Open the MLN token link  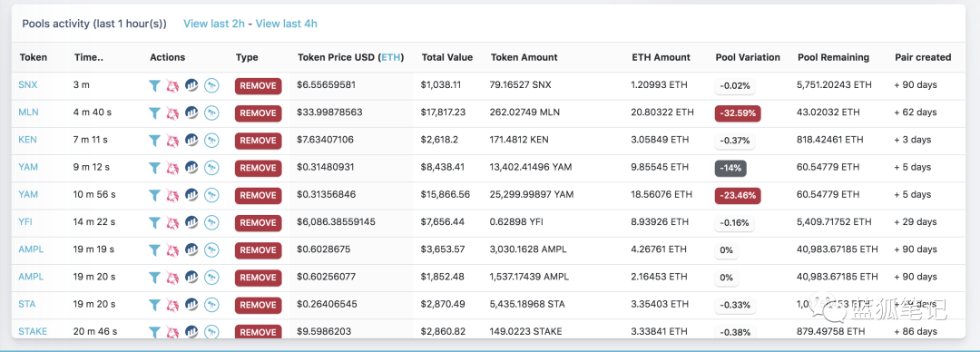[x=28, y=112]
